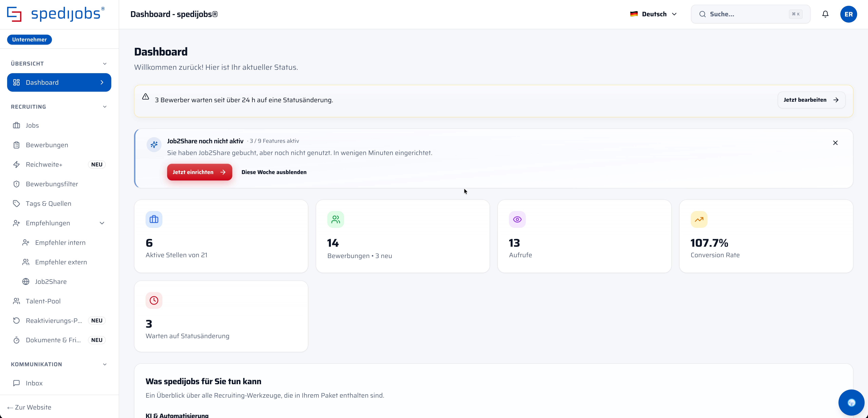Focus the Suche... search field

(750, 14)
